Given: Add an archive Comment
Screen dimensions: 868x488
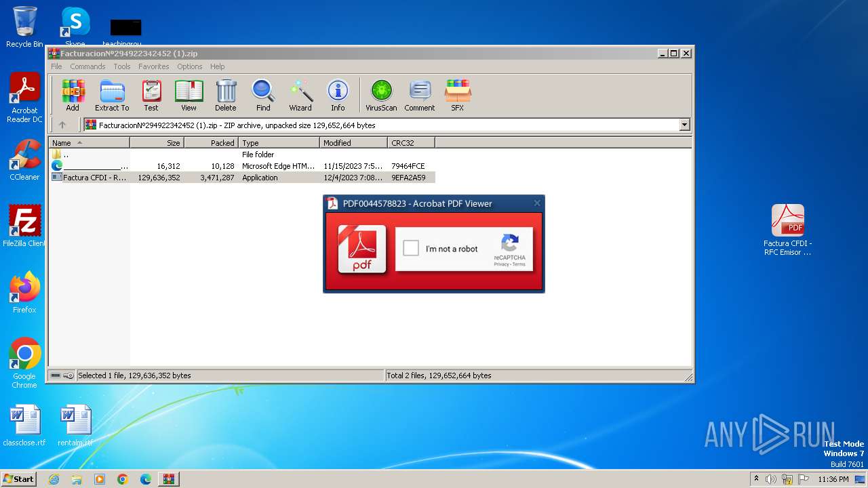Looking at the screenshot, I should click(x=420, y=96).
